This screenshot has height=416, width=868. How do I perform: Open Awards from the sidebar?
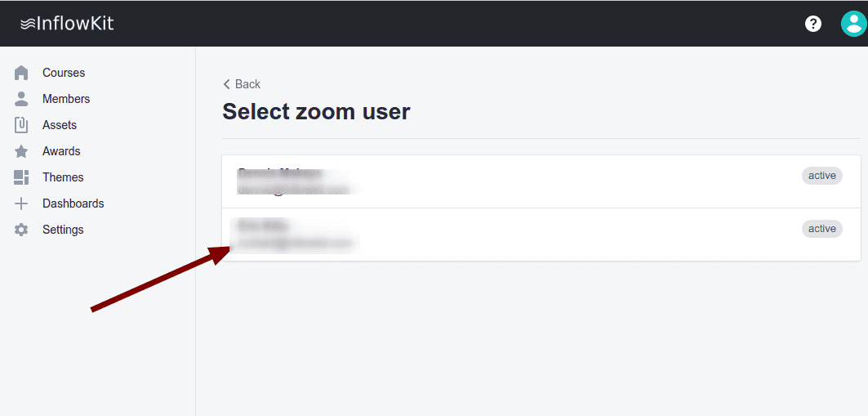click(x=61, y=151)
